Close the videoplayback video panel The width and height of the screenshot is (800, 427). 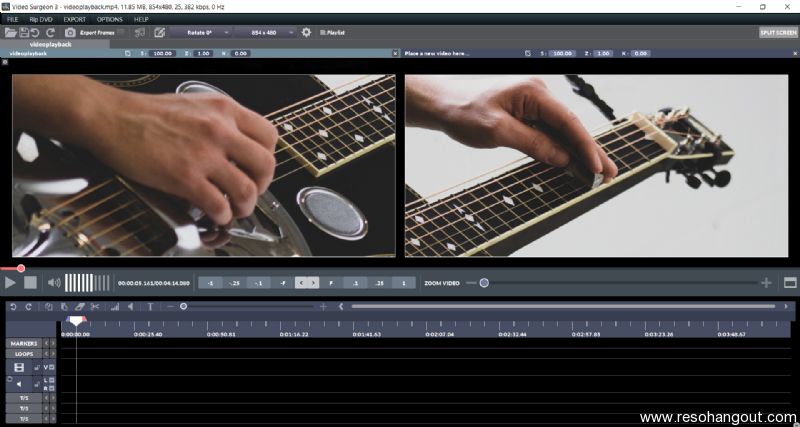[395, 54]
